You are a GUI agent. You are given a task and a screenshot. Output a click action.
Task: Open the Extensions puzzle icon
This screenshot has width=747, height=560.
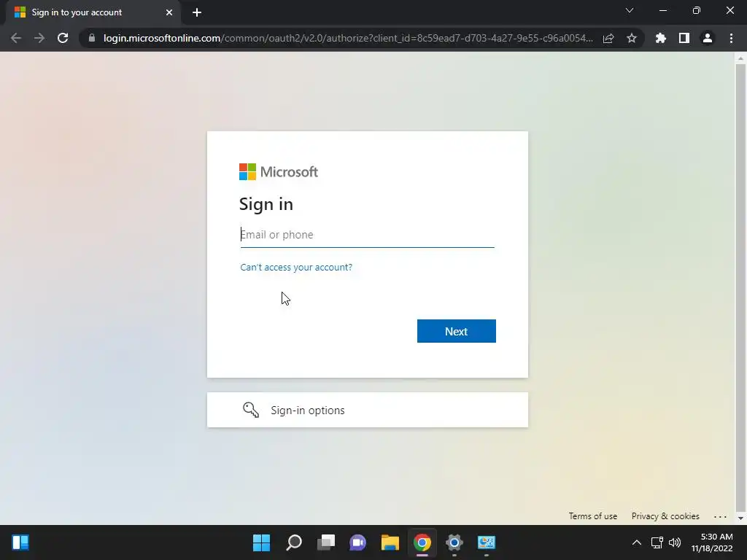tap(661, 38)
